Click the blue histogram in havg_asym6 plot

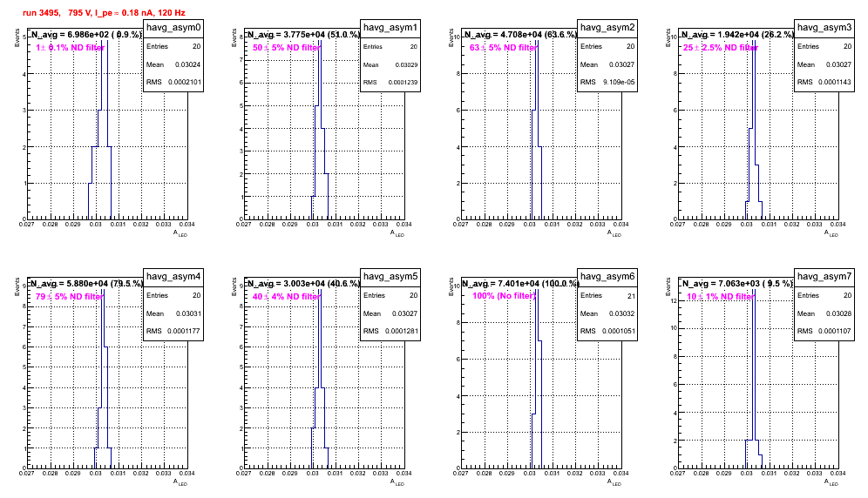coord(537,378)
